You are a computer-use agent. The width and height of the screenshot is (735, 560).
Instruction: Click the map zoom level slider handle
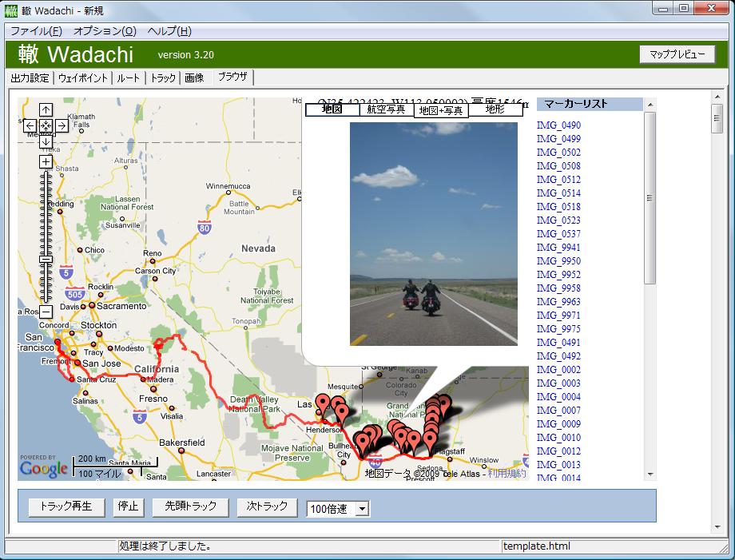tap(46, 259)
